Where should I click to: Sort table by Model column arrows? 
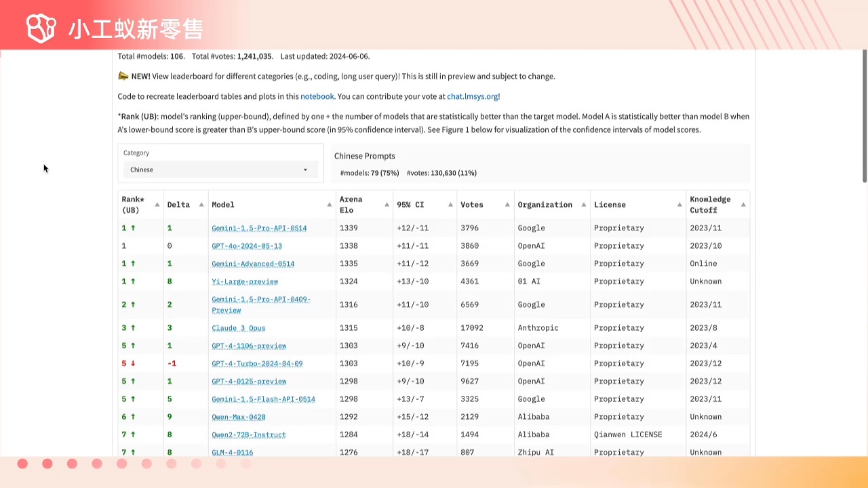coord(330,205)
